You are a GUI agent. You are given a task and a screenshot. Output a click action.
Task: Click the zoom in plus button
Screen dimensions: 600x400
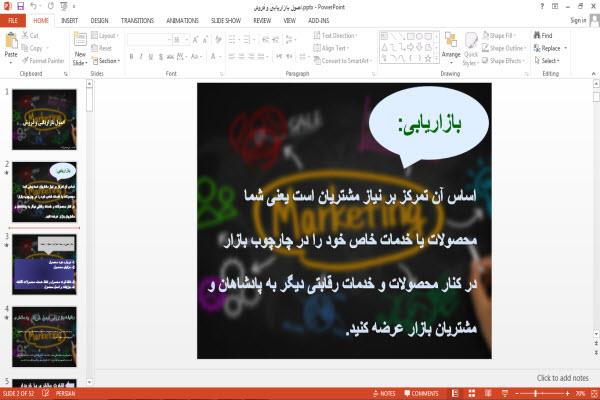[x=567, y=393]
